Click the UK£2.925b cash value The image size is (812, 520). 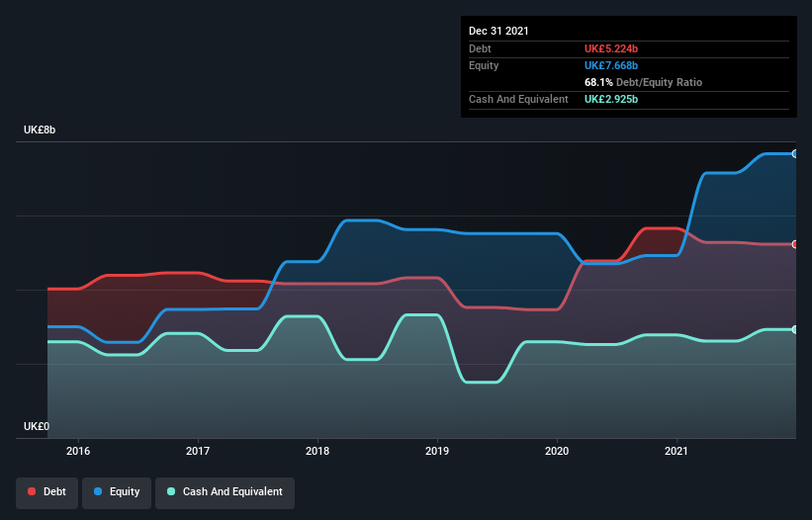coord(611,99)
